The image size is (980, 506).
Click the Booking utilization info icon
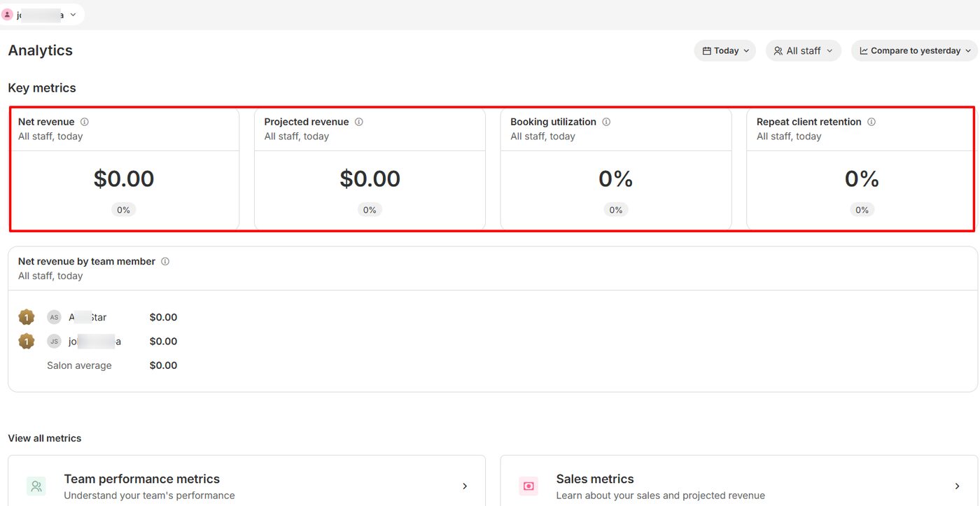click(606, 122)
